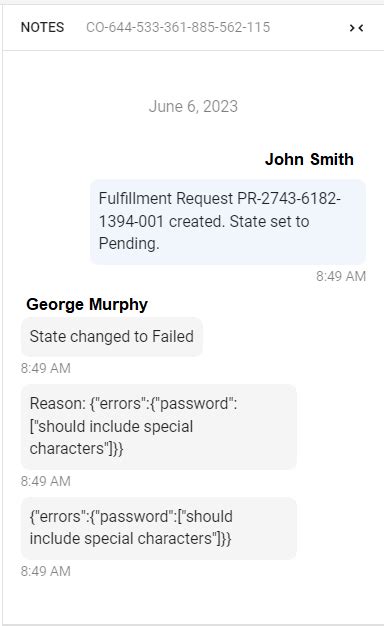Viewport: 384px width, 626px height.
Task: Click the George Murphy author name
Action: 87,304
